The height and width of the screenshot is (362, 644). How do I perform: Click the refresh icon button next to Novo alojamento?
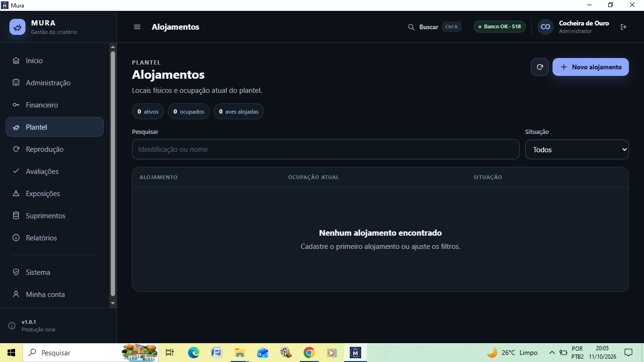(x=540, y=67)
